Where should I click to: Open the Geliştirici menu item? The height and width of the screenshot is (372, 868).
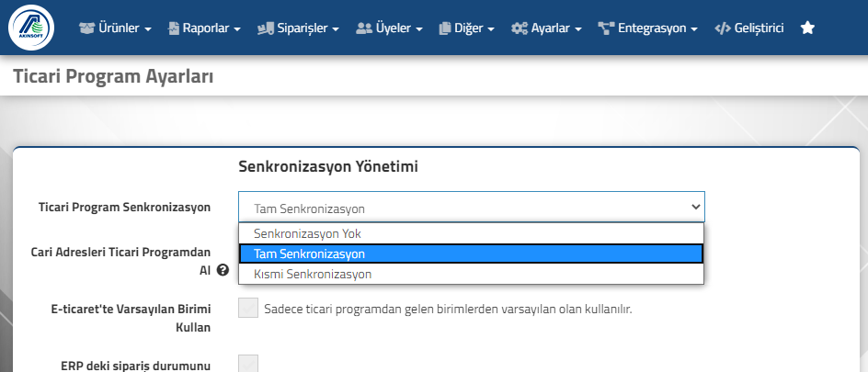click(749, 28)
